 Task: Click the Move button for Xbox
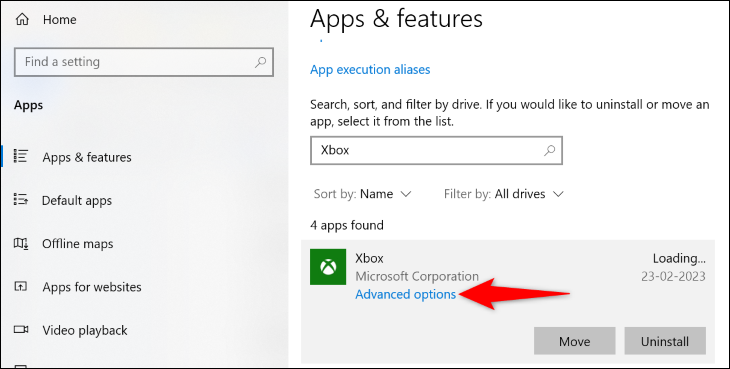[x=575, y=341]
